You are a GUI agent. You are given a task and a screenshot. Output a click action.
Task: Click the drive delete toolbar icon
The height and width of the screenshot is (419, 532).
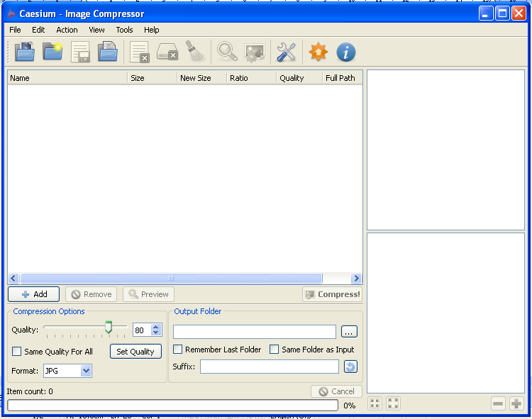tap(167, 52)
